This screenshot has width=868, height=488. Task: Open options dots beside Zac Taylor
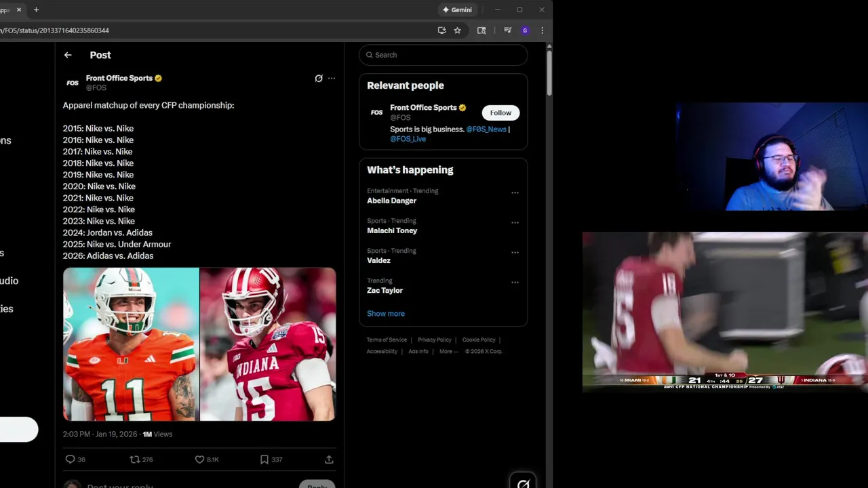[515, 283]
